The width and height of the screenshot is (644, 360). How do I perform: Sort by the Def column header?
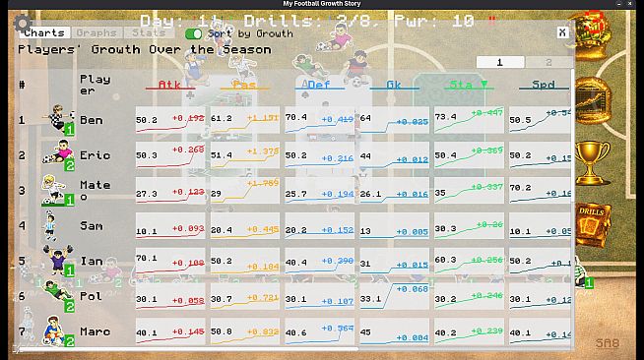point(319,85)
